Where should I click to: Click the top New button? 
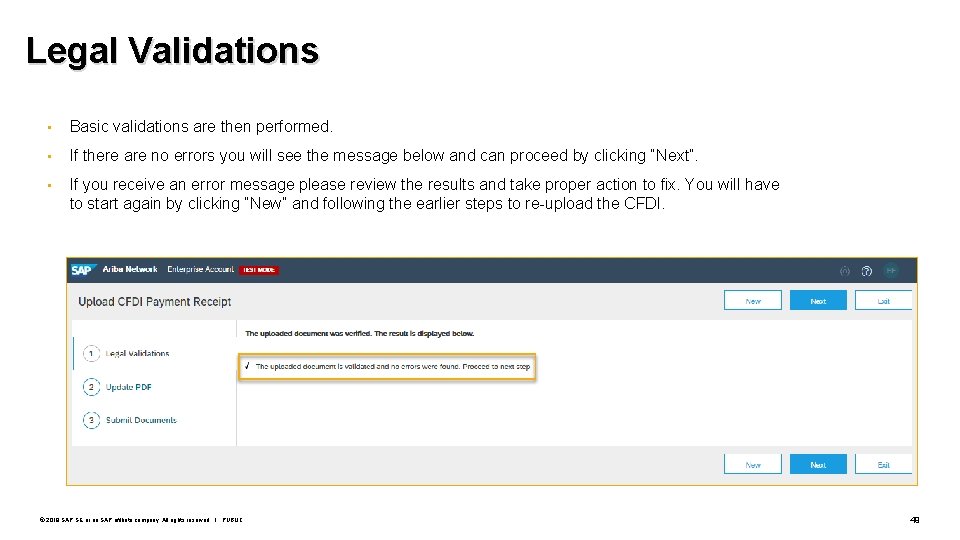(x=752, y=301)
